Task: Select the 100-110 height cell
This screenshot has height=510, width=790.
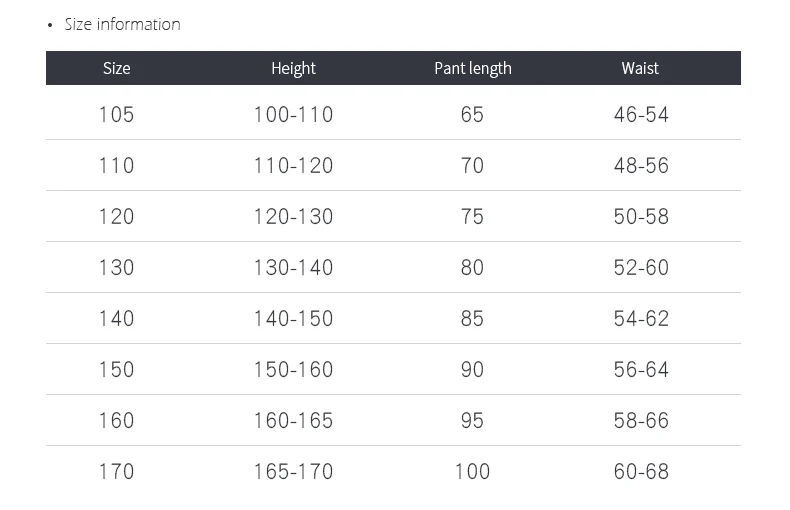Action: point(293,115)
